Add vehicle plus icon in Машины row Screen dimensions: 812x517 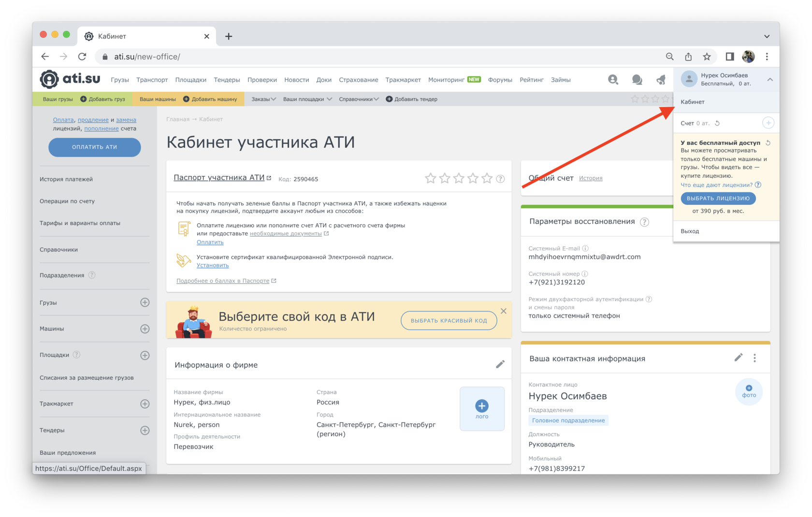[145, 329]
